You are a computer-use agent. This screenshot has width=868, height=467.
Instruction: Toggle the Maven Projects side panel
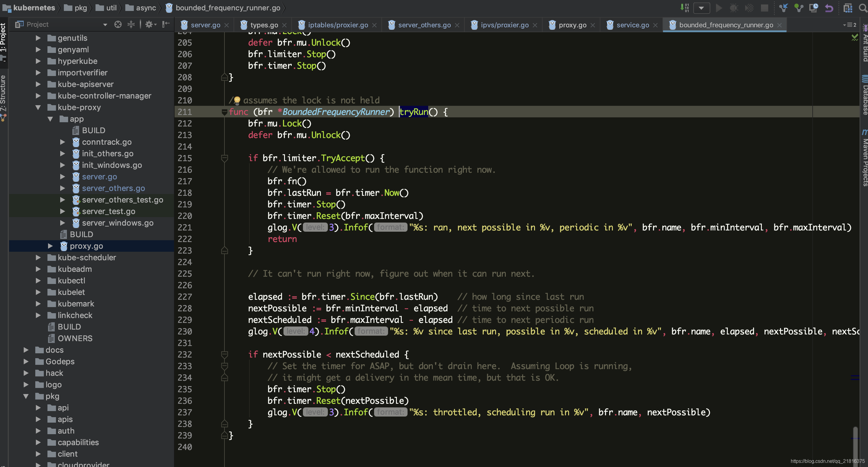click(865, 158)
